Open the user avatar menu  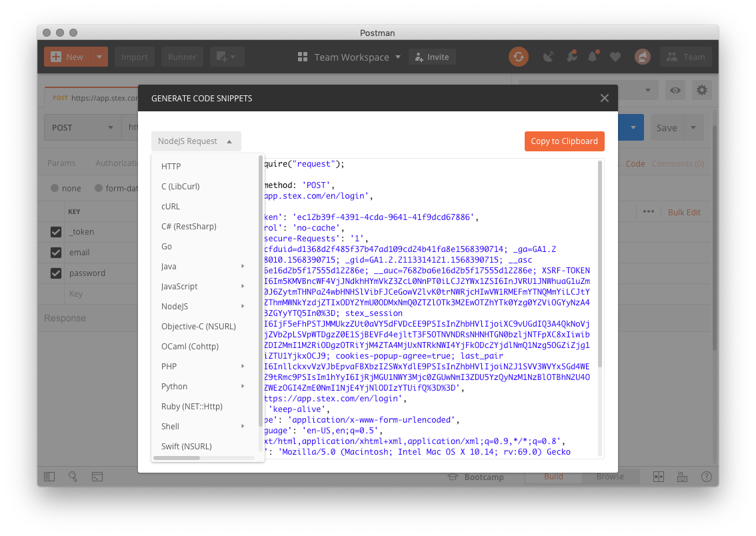pos(642,57)
